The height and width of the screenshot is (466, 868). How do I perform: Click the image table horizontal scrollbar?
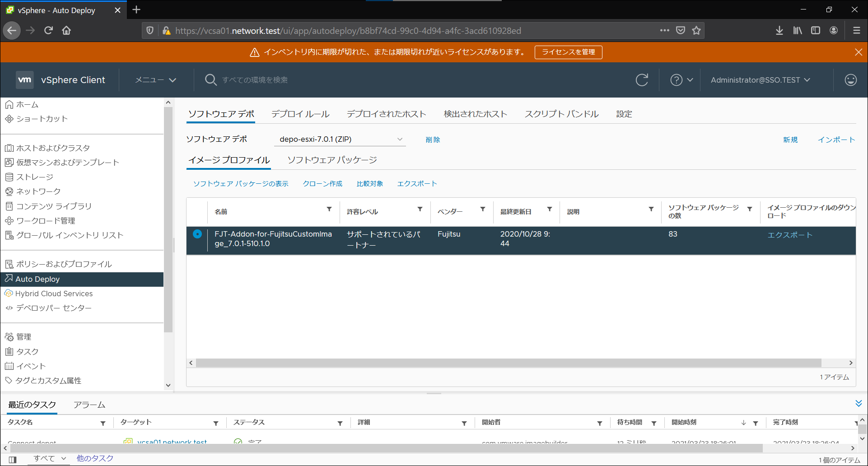(x=509, y=363)
